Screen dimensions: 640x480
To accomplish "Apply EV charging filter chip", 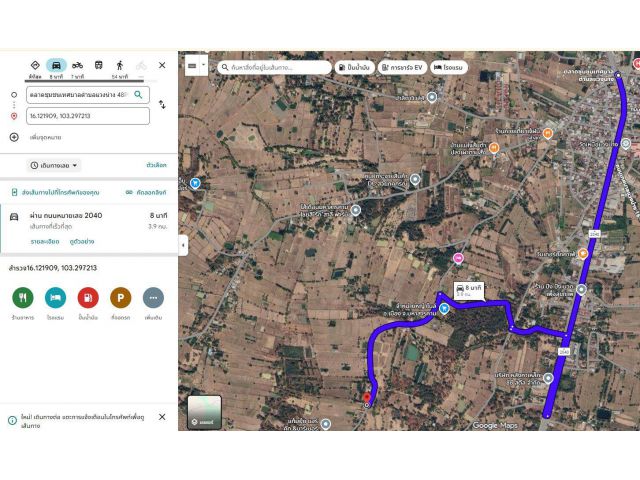I will pos(402,67).
